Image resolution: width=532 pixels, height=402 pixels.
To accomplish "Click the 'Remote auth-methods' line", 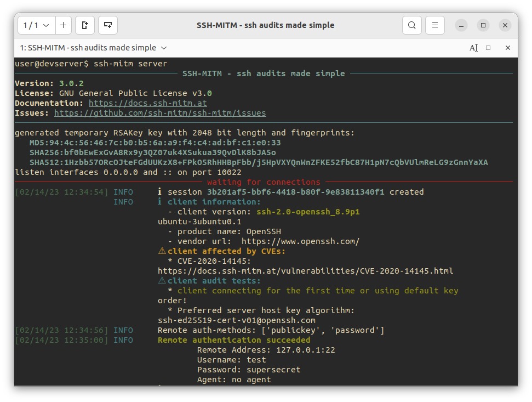I will 271,330.
